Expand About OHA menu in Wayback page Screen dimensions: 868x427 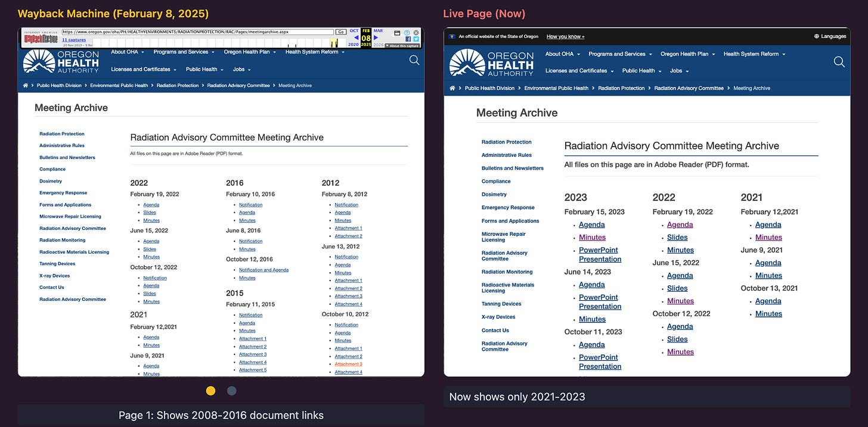128,52
